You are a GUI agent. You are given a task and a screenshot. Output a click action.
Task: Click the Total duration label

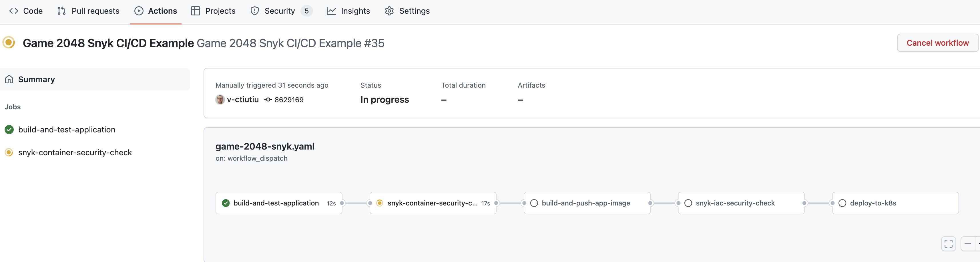tap(463, 85)
